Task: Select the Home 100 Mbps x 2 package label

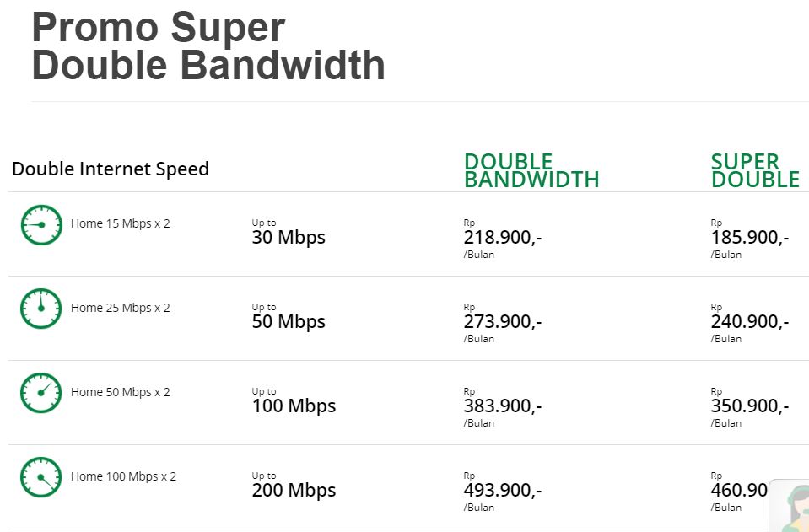Action: (123, 476)
